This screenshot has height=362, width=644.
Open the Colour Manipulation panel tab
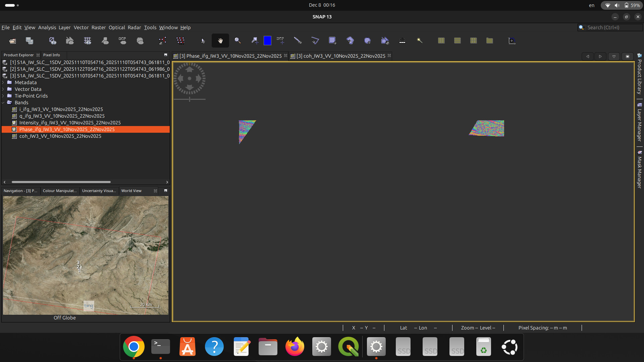coord(60,191)
